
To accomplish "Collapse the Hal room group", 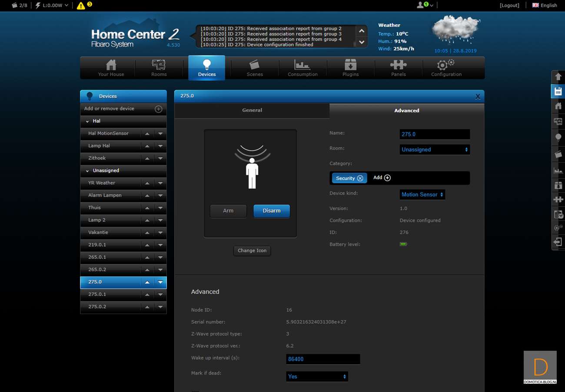I will pos(87,122).
